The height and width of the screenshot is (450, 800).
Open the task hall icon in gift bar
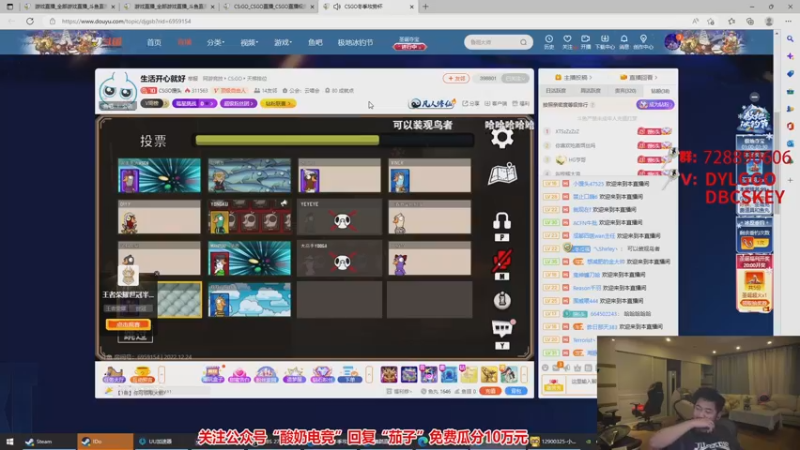(114, 374)
